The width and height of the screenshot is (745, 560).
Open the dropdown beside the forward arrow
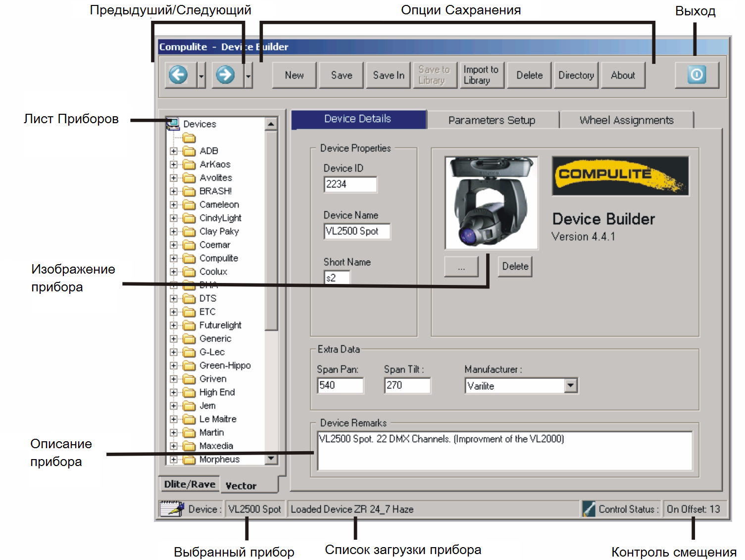tap(248, 76)
